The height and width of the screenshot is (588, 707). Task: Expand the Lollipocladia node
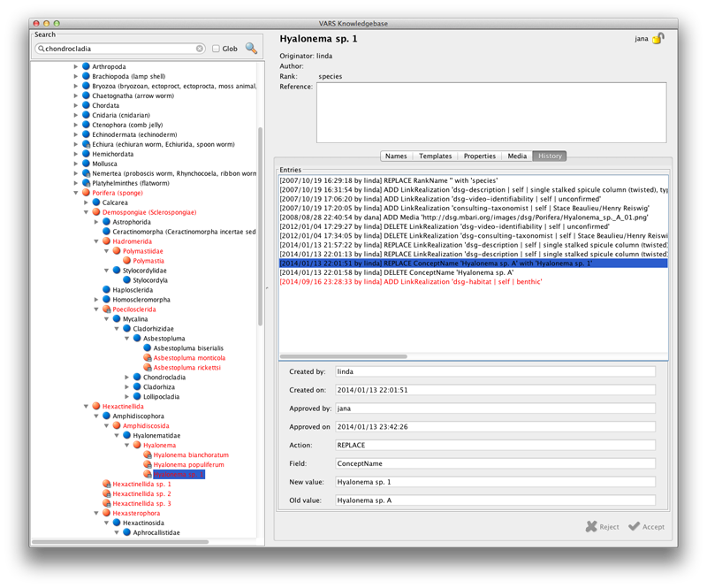(126, 397)
